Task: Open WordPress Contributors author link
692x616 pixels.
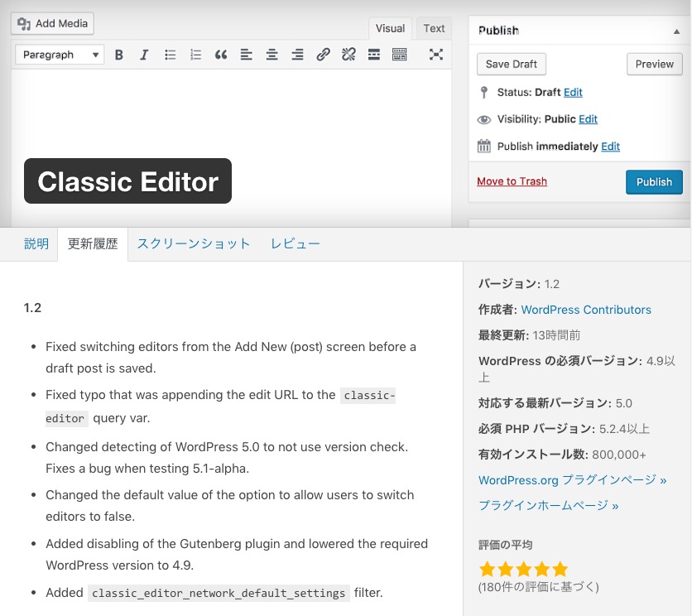Action: tap(586, 310)
